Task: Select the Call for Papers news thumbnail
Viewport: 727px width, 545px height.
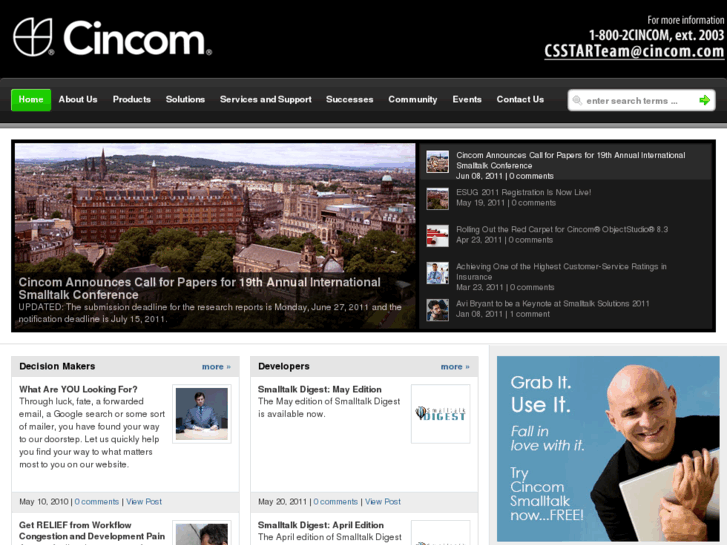Action: pyautogui.click(x=437, y=161)
